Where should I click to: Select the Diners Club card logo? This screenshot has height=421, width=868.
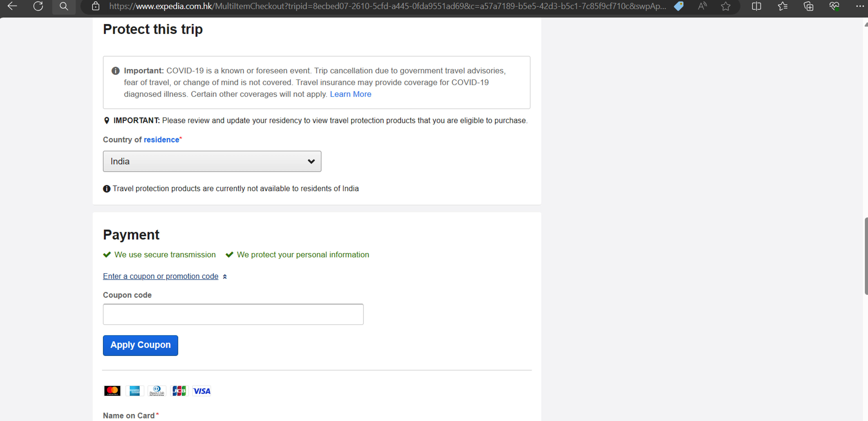157,391
